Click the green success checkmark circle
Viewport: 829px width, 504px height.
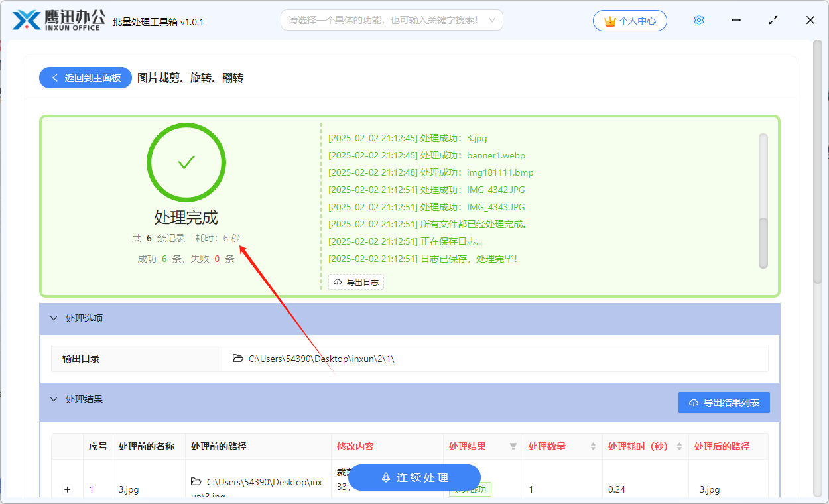point(186,162)
